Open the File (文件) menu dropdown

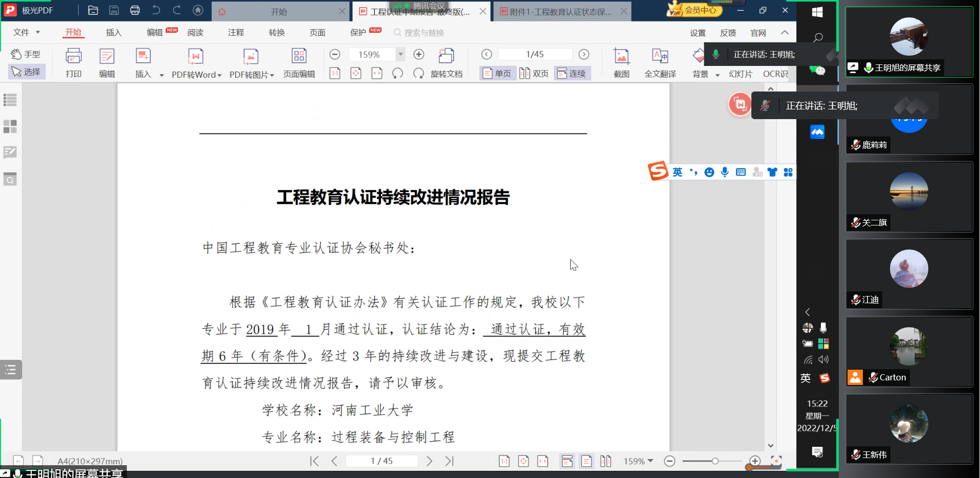click(27, 32)
